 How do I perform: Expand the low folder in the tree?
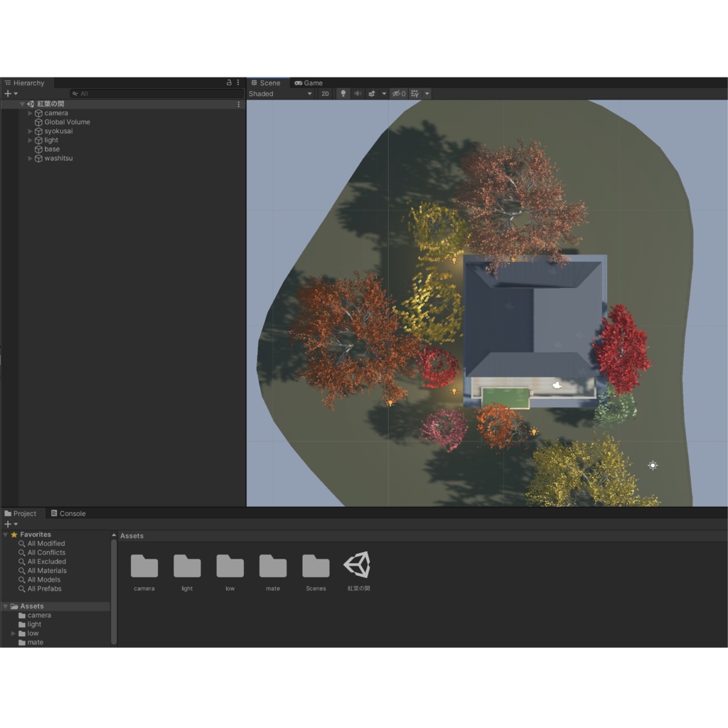[14, 633]
